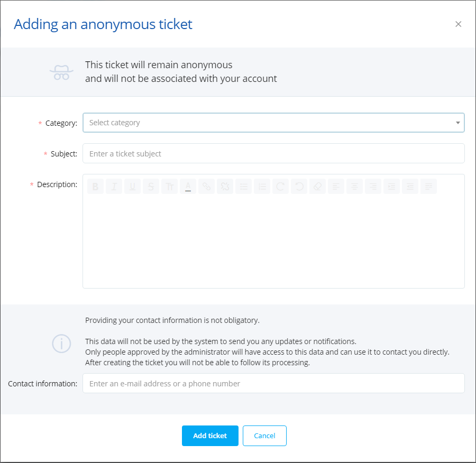Align description text to center
Image resolution: width=476 pixels, height=463 pixels.
(354, 186)
